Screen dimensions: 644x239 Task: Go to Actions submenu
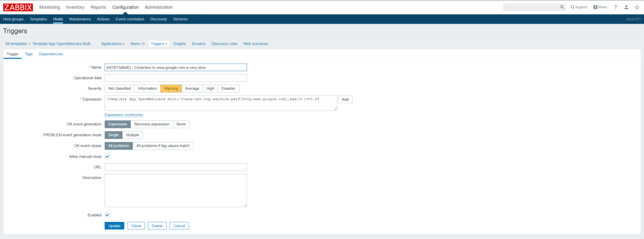click(103, 19)
